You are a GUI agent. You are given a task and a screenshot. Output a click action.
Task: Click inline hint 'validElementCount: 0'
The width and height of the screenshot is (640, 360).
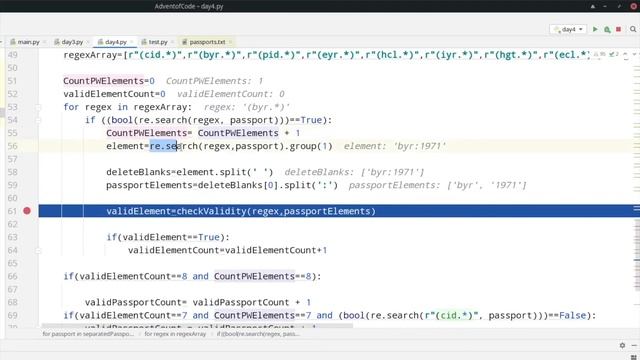click(x=231, y=94)
